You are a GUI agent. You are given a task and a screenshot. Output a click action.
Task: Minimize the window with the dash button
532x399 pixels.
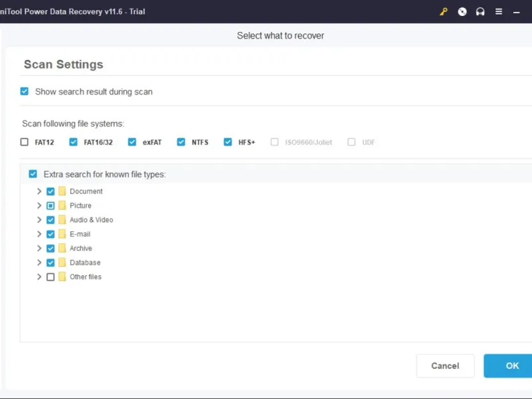click(517, 13)
